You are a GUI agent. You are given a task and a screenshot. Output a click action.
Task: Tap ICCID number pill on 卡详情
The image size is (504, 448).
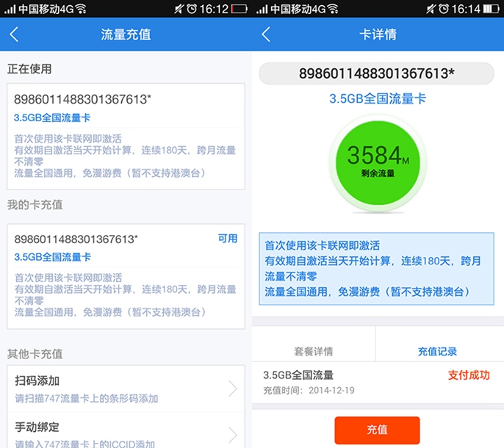(376, 73)
